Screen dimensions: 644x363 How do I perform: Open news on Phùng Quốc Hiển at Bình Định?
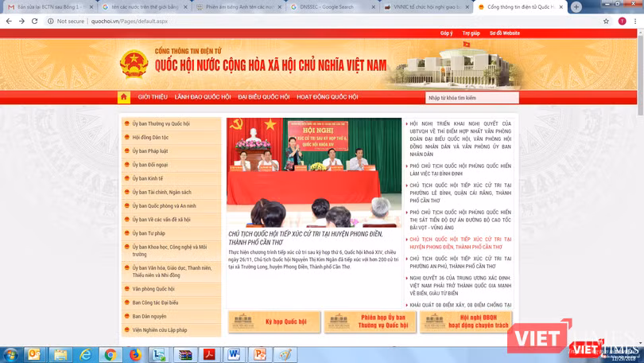460,170
